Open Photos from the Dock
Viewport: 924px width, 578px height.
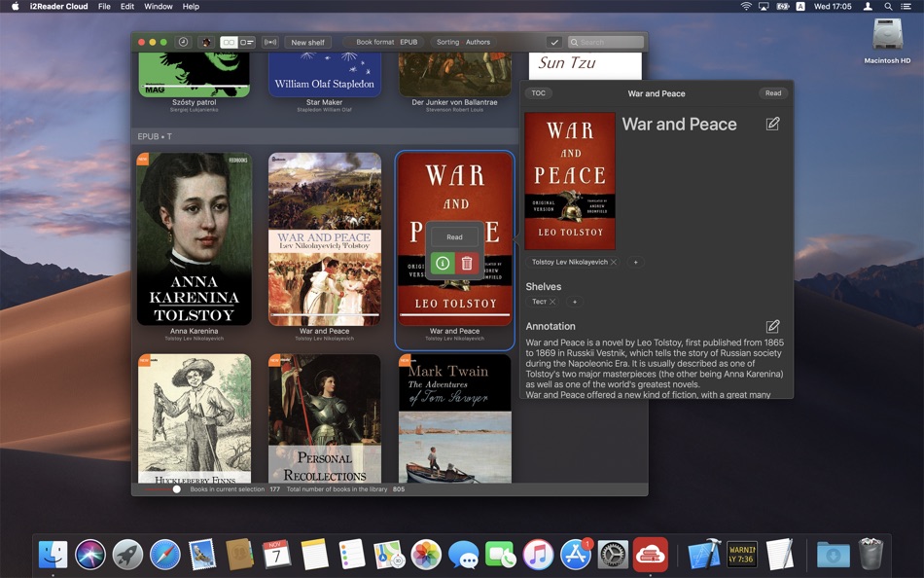click(x=426, y=555)
